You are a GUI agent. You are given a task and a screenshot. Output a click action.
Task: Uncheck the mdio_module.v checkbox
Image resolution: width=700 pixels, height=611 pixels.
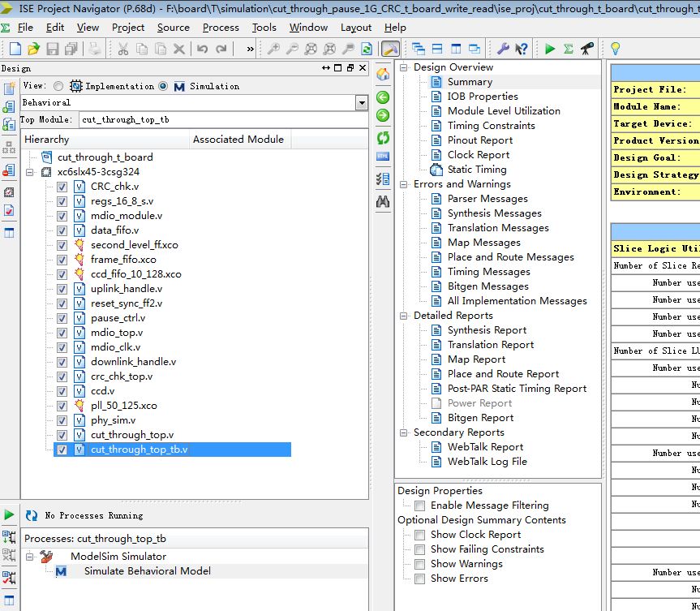(x=62, y=216)
